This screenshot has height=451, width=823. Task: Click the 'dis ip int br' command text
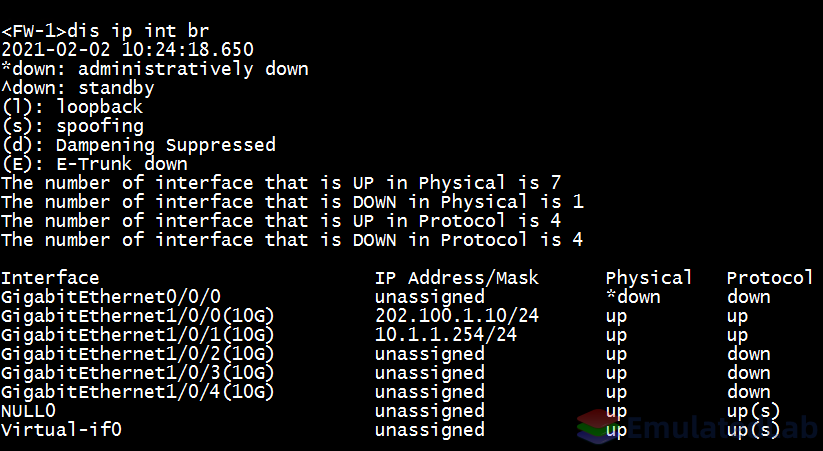point(139,31)
